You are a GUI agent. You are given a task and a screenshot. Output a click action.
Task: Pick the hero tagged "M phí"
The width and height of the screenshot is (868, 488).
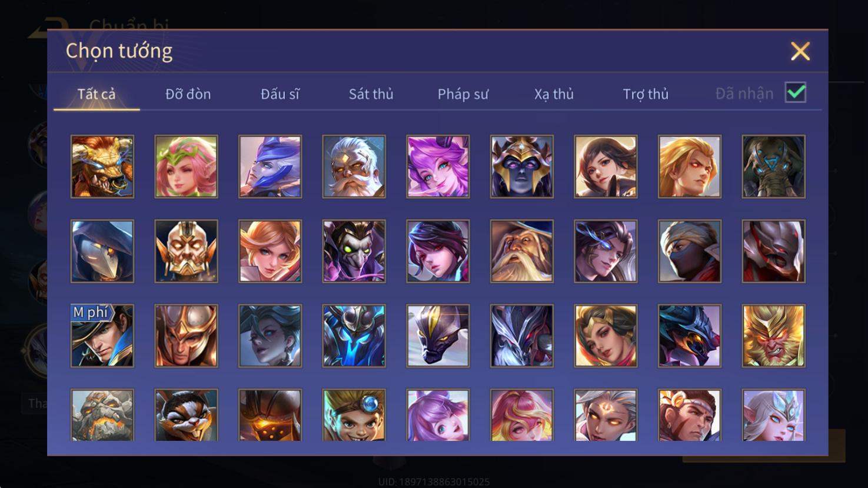tap(102, 336)
